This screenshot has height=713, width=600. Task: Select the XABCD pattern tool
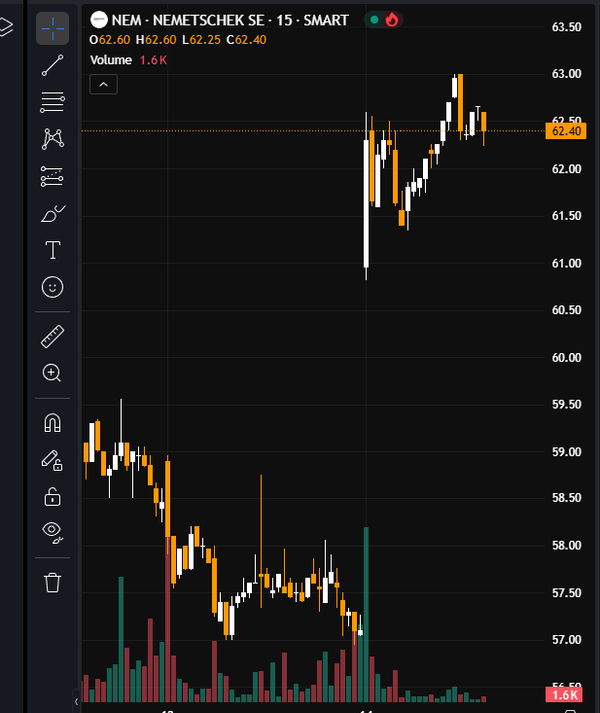tap(52, 139)
